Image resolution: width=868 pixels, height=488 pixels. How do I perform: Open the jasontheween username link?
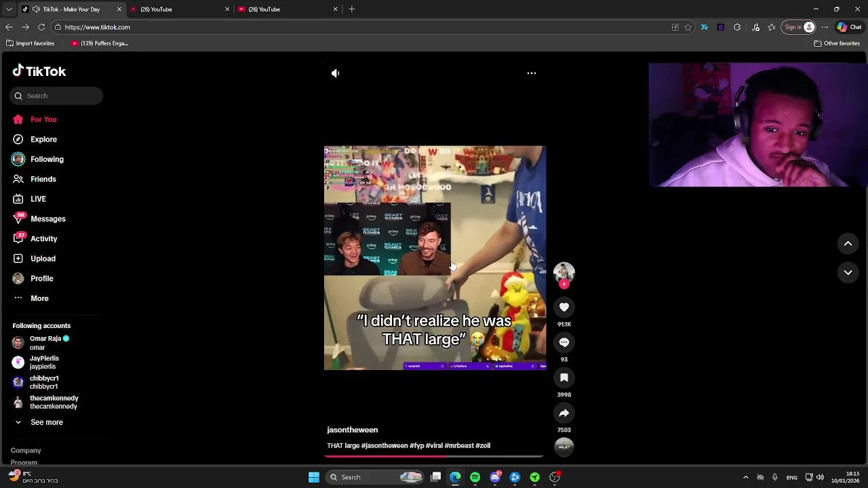coord(353,430)
